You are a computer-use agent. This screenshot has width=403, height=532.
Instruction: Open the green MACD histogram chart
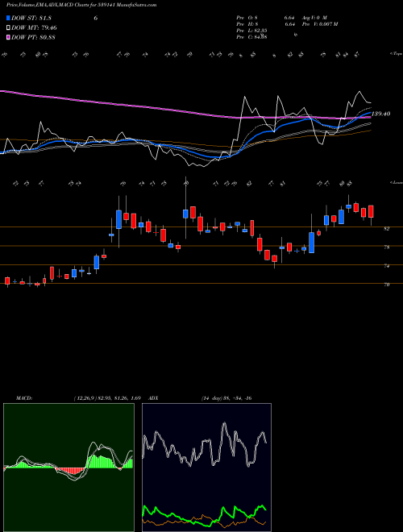[x=69, y=468]
